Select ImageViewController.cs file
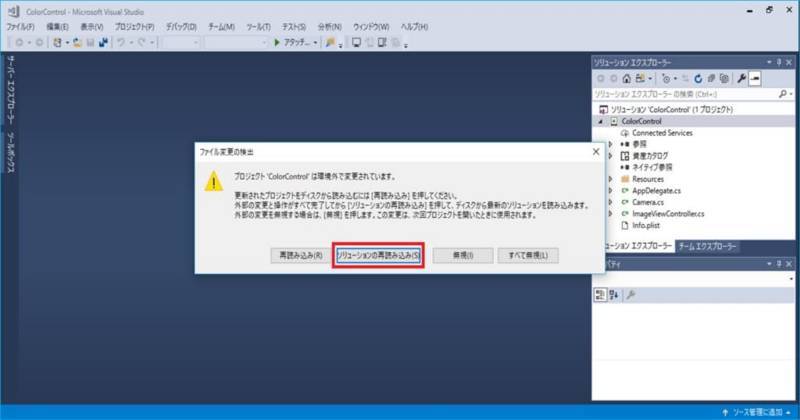The image size is (800, 420). pyautogui.click(x=668, y=214)
